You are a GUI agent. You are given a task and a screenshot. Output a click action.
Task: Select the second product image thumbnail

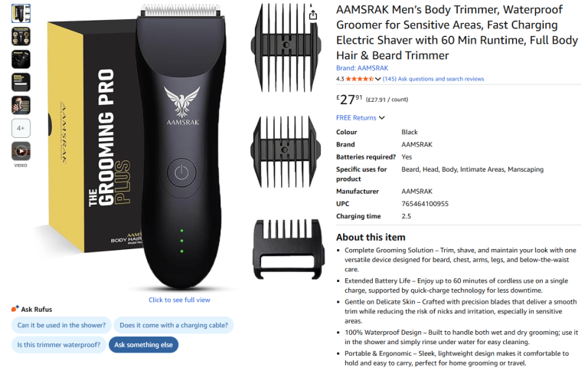pos(21,37)
